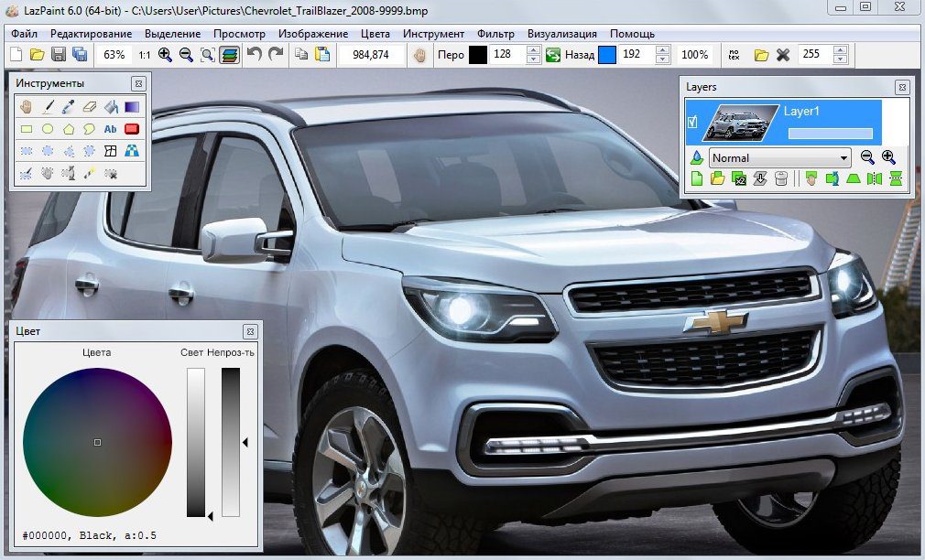Viewport: 925px width, 560px height.
Task: Select the Text tool labeled Ab
Action: [x=110, y=129]
